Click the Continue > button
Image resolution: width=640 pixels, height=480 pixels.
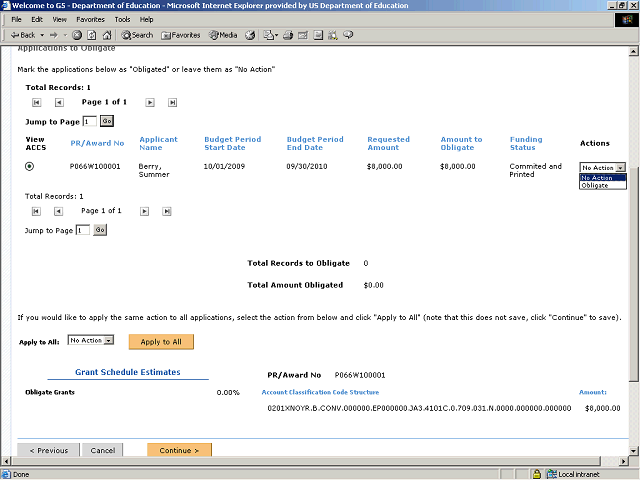(179, 450)
